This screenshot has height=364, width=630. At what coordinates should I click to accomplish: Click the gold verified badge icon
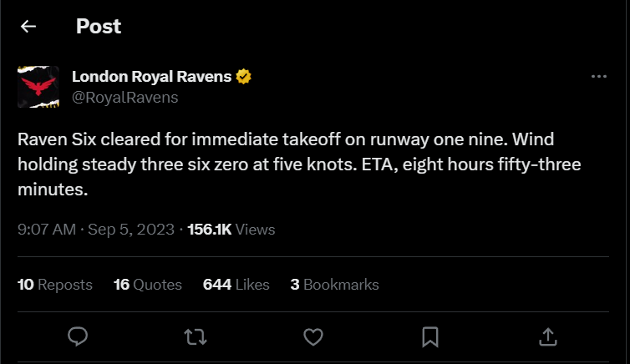coord(244,77)
